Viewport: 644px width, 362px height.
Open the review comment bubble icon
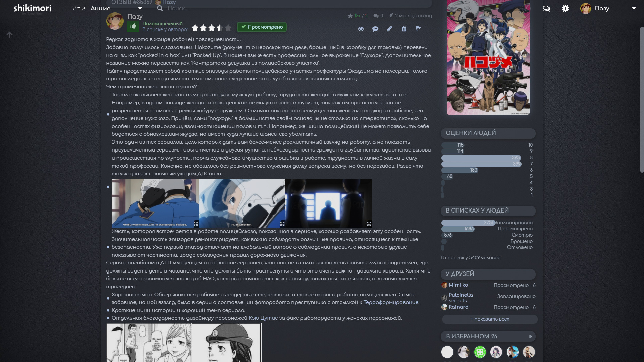[375, 29]
